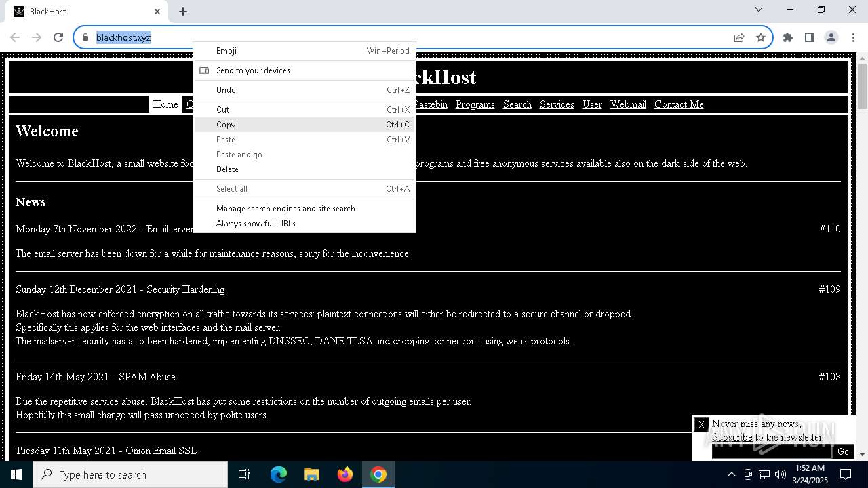Screen dimensions: 868x488
Task: Choose Undo in the context menu
Action: click(x=305, y=90)
